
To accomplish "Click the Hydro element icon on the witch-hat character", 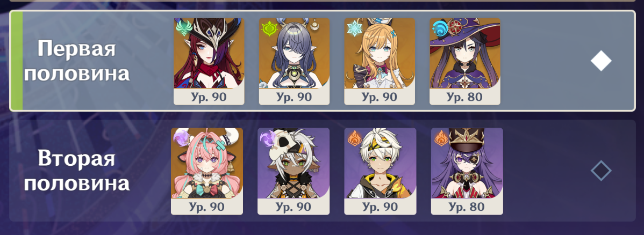I will pos(440,29).
